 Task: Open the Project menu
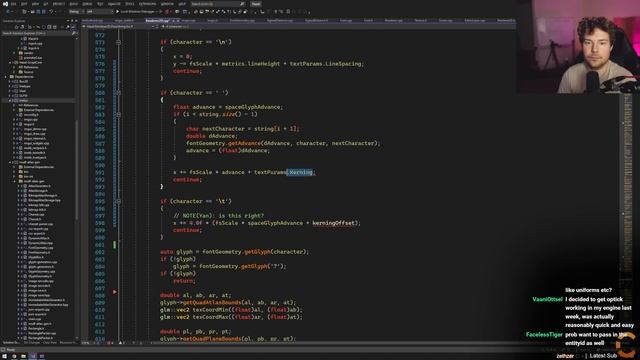[x=58, y=4]
